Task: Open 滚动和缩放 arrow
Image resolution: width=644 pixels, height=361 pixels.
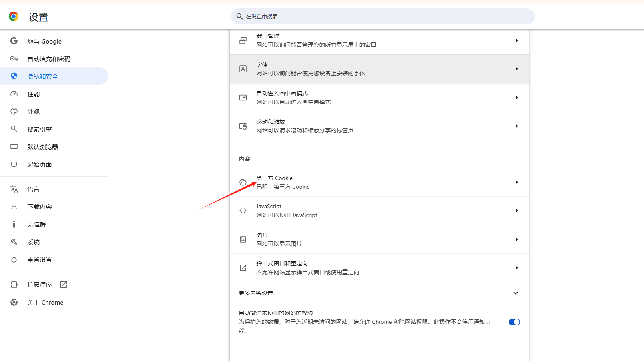Action: (x=517, y=126)
